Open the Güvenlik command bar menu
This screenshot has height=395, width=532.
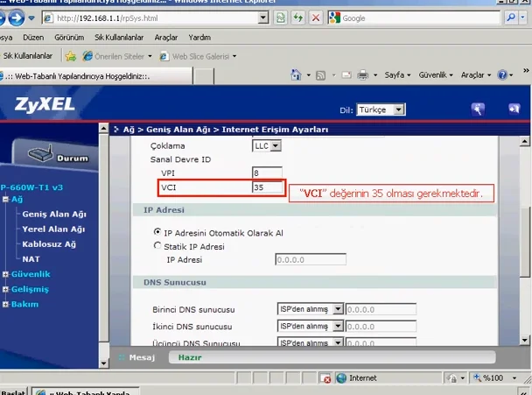pos(436,74)
